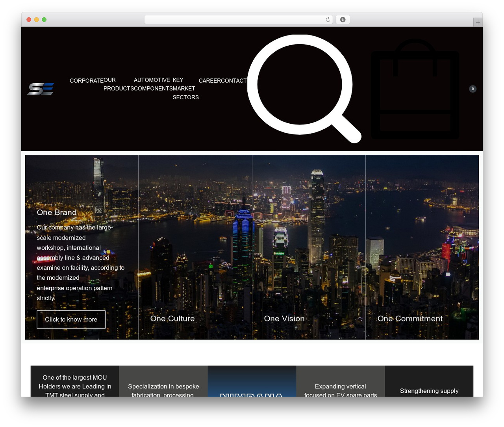
Task: Minimize the browser with the yellow button
Action: click(x=37, y=20)
